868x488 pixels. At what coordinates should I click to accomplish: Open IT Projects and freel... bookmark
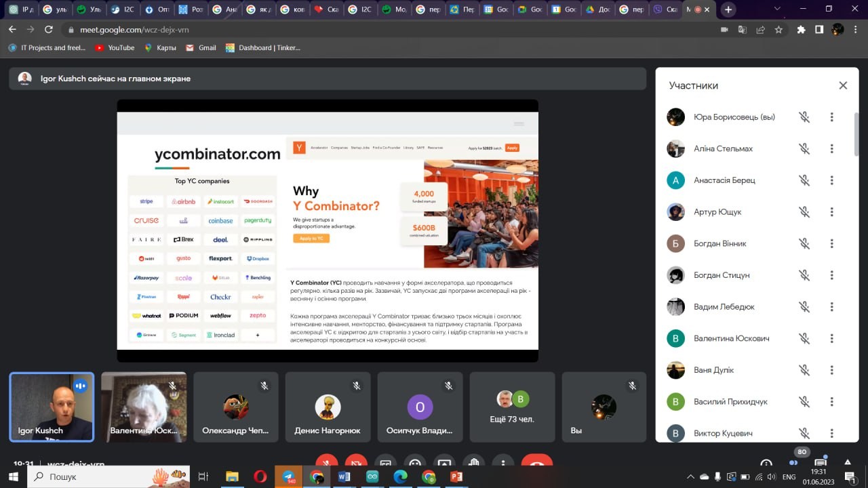click(47, 48)
